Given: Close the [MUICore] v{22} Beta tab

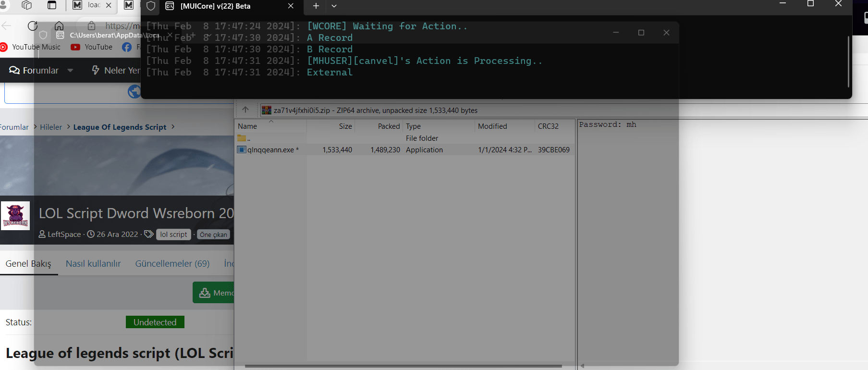Looking at the screenshot, I should (x=291, y=6).
